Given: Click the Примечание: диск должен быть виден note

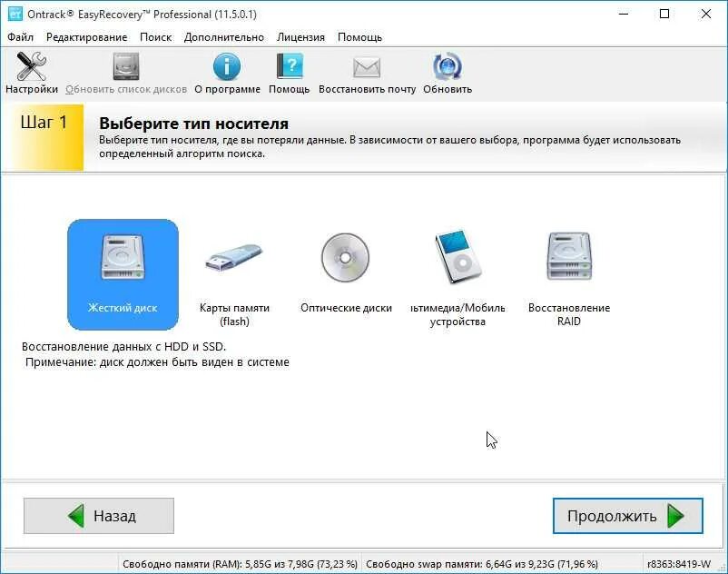Looking at the screenshot, I should [157, 362].
